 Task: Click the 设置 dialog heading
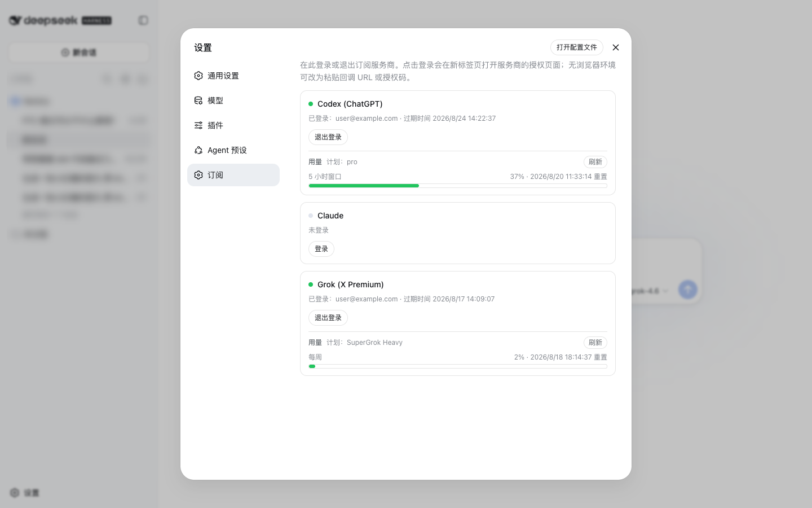point(203,47)
